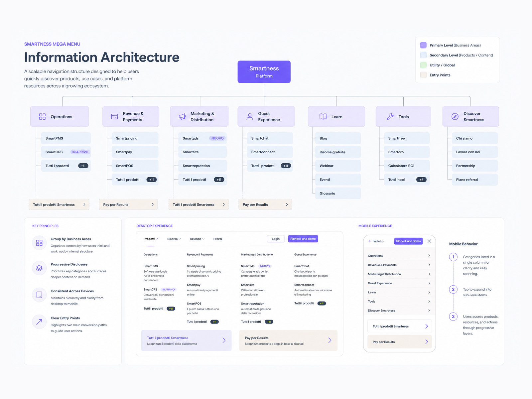The image size is (532, 399).
Task: Click the Login button in desktop nav
Action: pos(276,239)
